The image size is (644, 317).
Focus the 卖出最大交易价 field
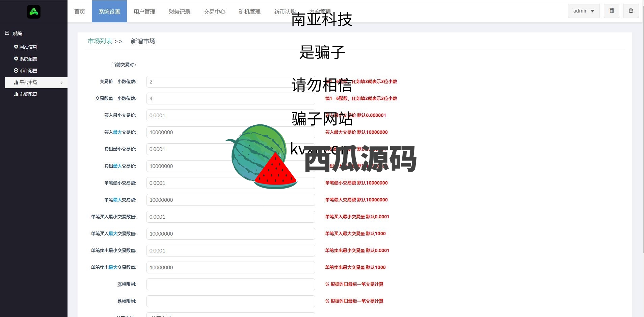tap(231, 166)
